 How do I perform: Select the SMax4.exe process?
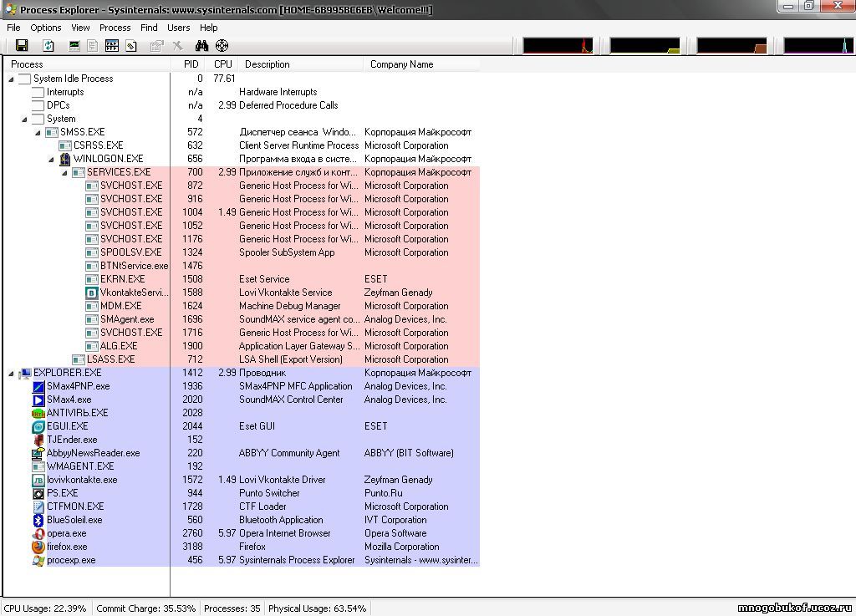[x=256, y=400]
